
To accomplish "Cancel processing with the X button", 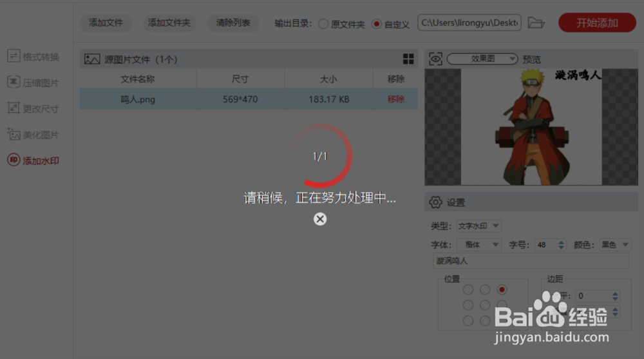I will tap(320, 218).
